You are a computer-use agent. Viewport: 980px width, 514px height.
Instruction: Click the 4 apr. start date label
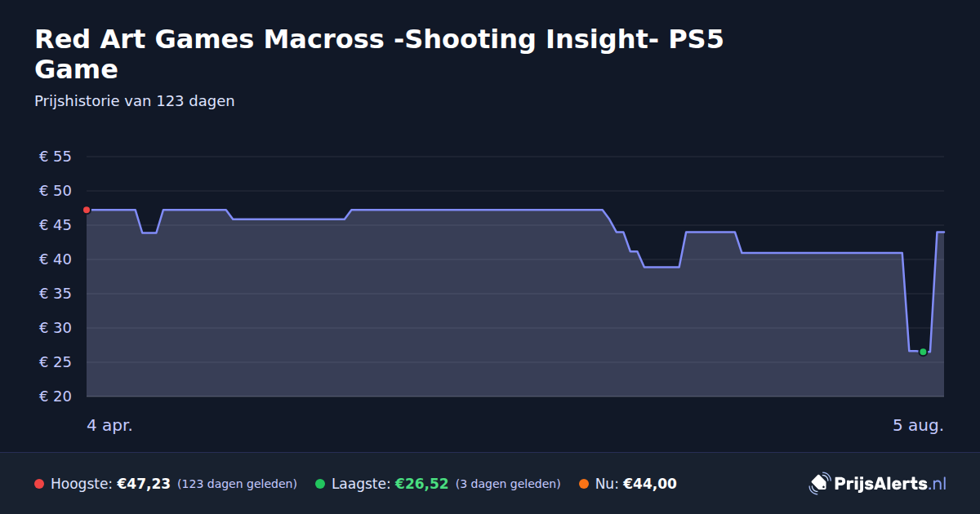tap(109, 425)
